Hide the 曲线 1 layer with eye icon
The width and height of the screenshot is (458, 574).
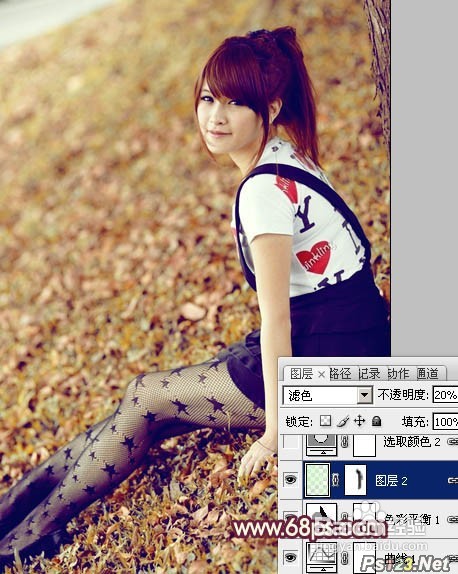[291, 557]
